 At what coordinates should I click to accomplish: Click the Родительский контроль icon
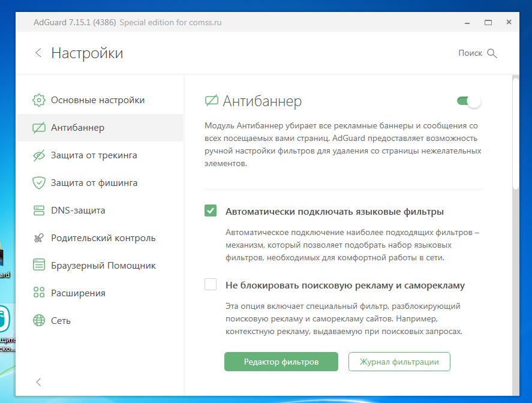coord(39,238)
